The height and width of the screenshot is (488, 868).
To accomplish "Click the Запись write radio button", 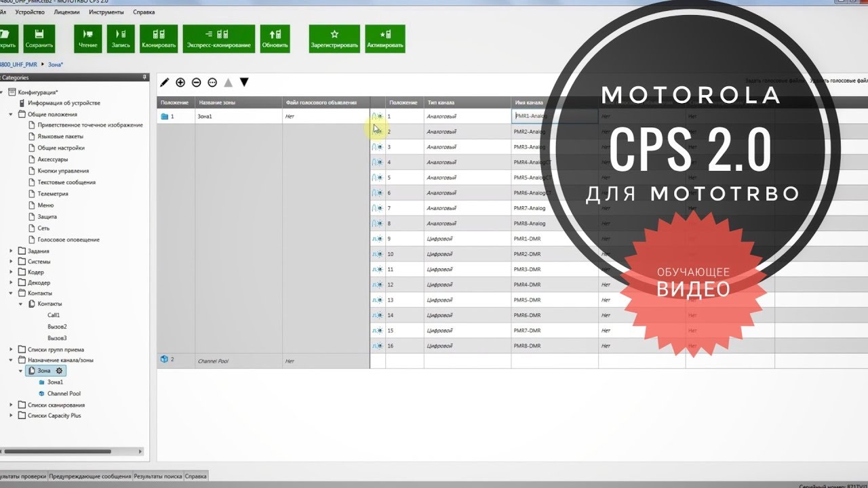I will pos(121,39).
